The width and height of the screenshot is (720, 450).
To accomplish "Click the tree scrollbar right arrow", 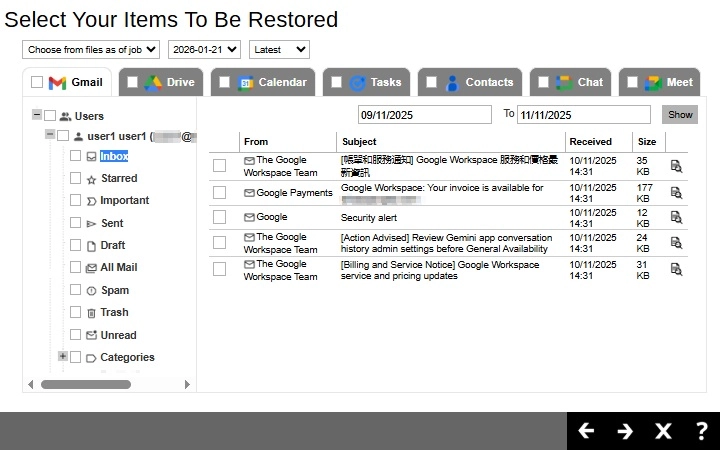I will tap(187, 384).
